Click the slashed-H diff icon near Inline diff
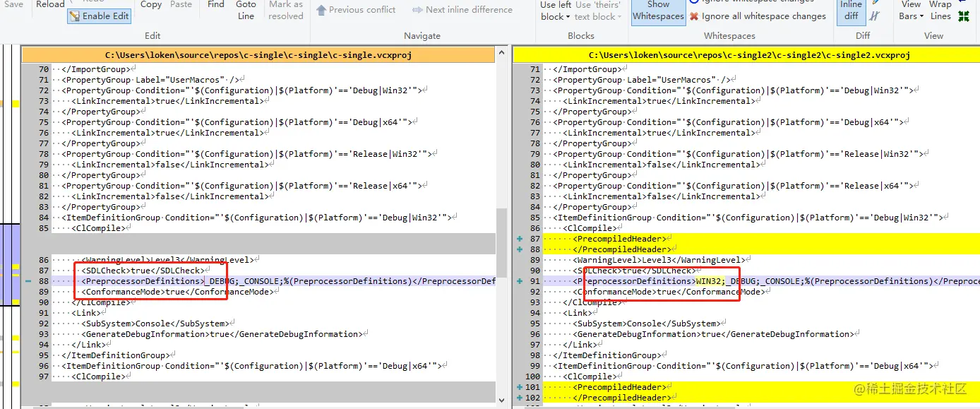 pyautogui.click(x=874, y=16)
